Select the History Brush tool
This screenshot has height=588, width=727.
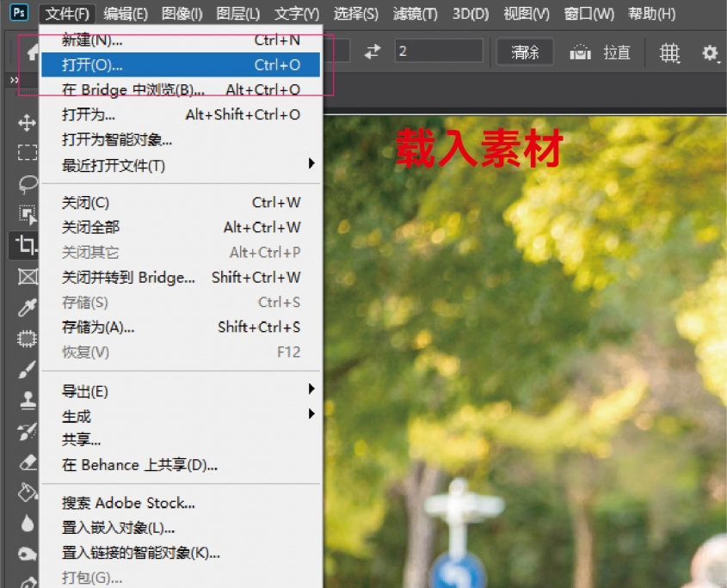(28, 432)
